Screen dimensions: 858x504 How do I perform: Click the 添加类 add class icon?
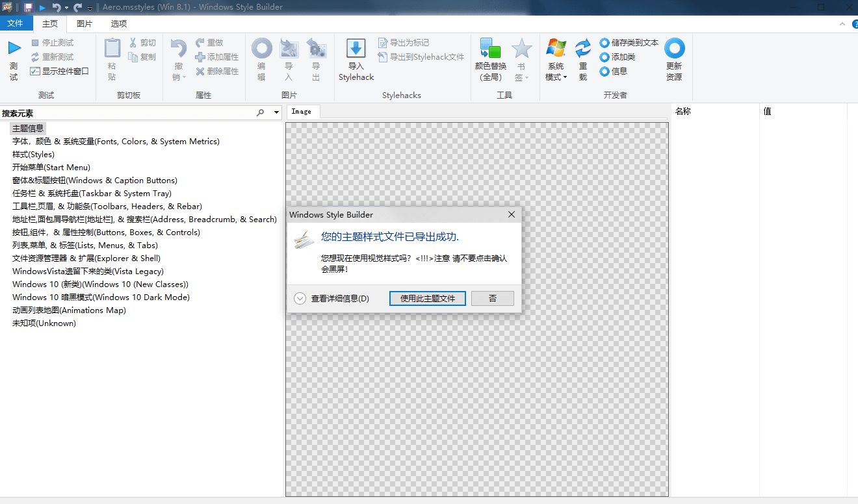[604, 57]
